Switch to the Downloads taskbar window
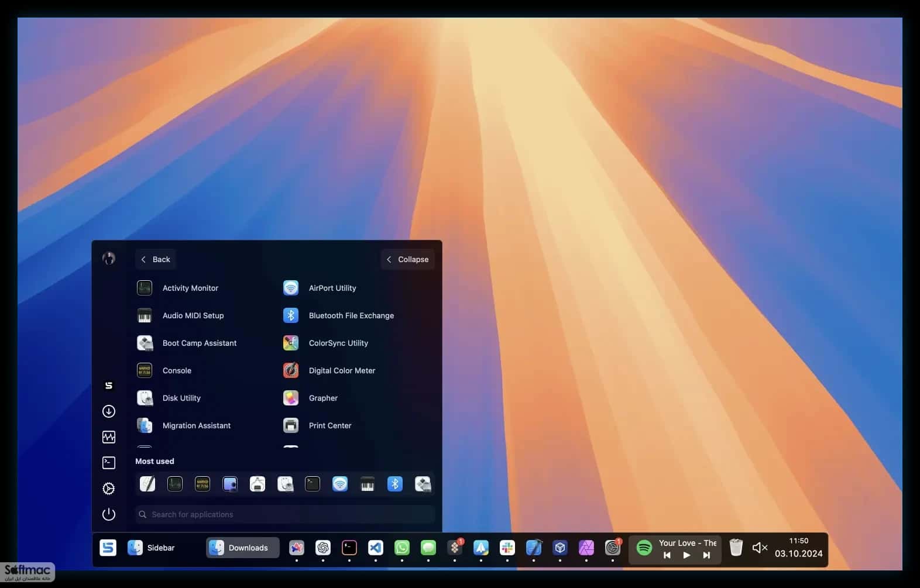This screenshot has width=920, height=588. [242, 548]
